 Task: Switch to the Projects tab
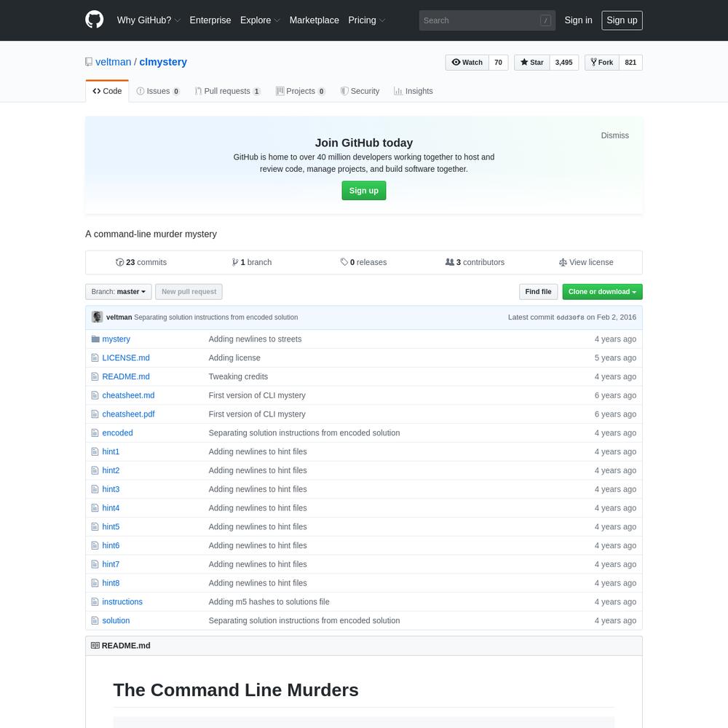click(301, 91)
